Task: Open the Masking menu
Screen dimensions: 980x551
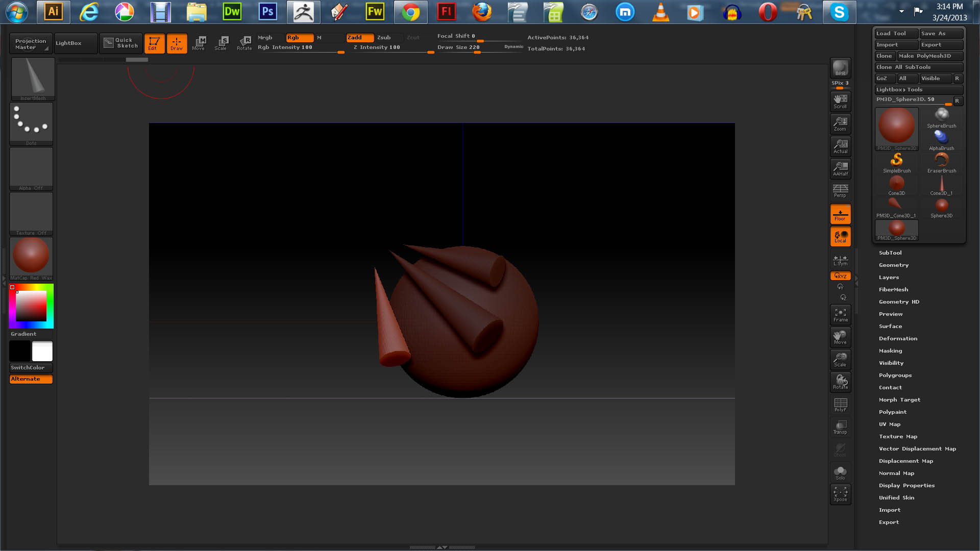Action: pos(890,350)
